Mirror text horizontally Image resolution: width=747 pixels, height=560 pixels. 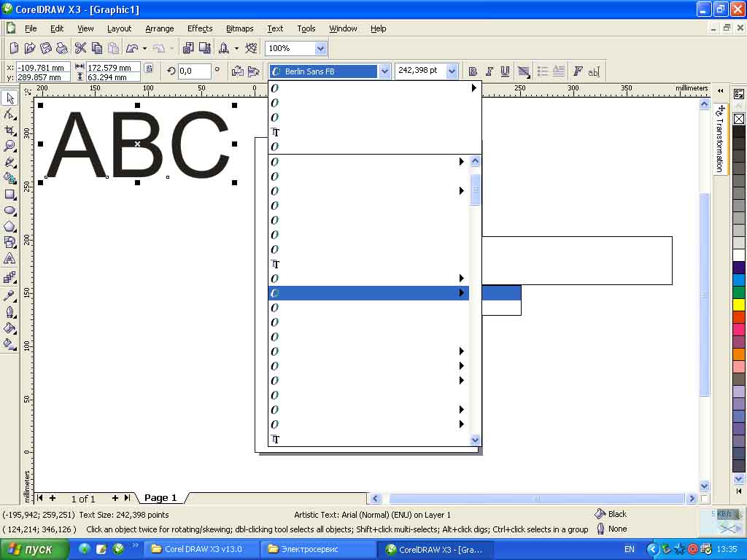[x=237, y=71]
